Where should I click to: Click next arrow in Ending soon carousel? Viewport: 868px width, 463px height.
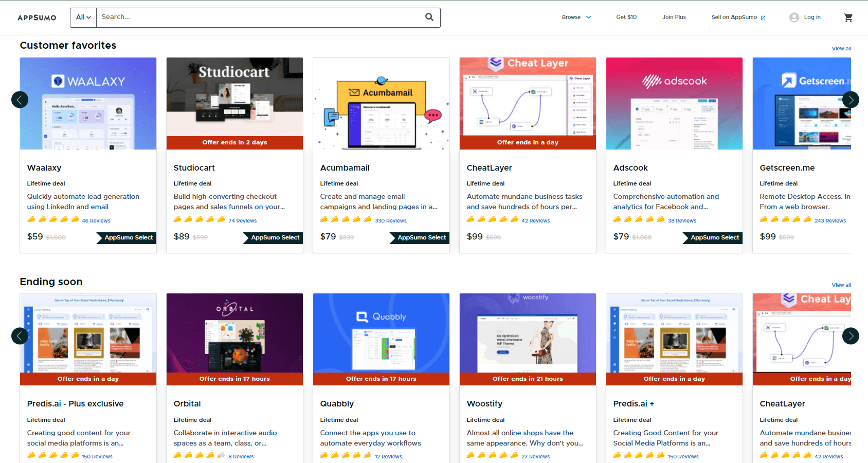[x=851, y=336]
